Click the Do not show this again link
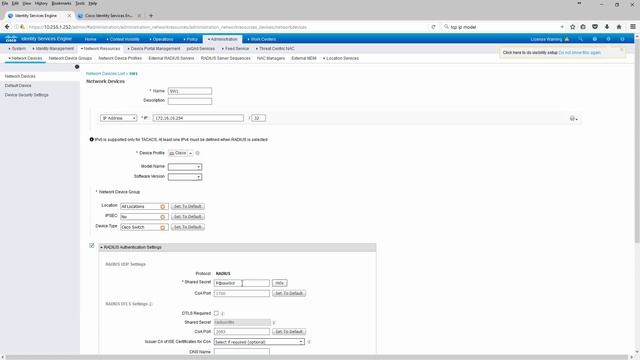Viewport: 640px width, 360px height. click(x=580, y=53)
